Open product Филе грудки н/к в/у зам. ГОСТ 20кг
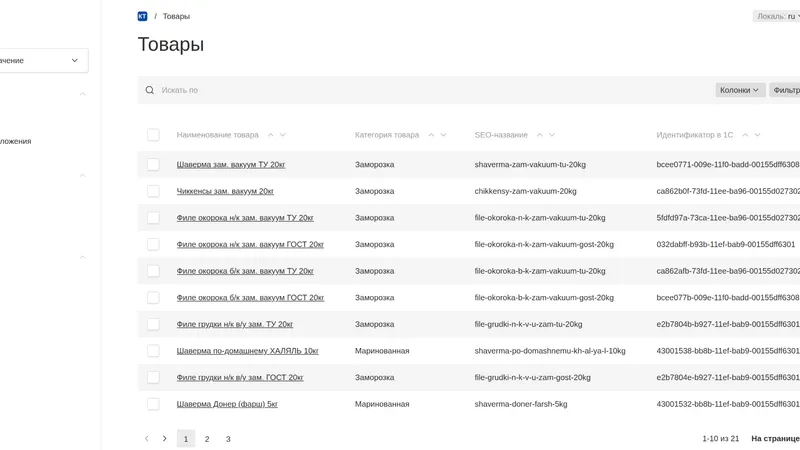Image resolution: width=800 pixels, height=450 pixels. tap(240, 378)
